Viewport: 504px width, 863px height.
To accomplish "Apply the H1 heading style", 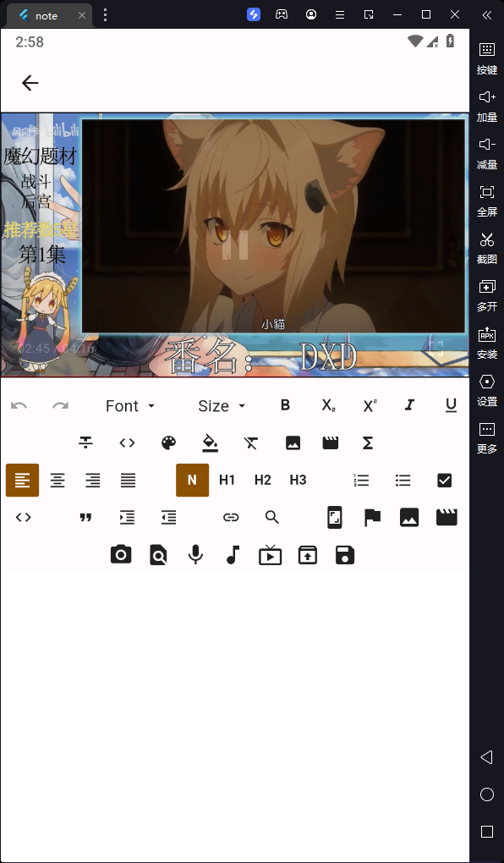I will [x=227, y=480].
